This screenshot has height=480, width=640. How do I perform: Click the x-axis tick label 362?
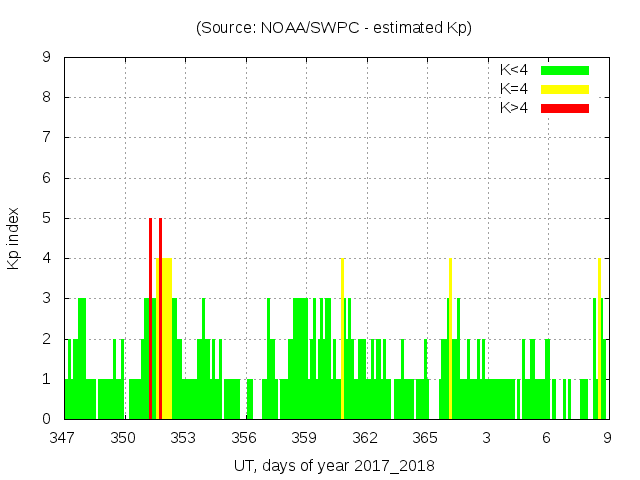365,438
